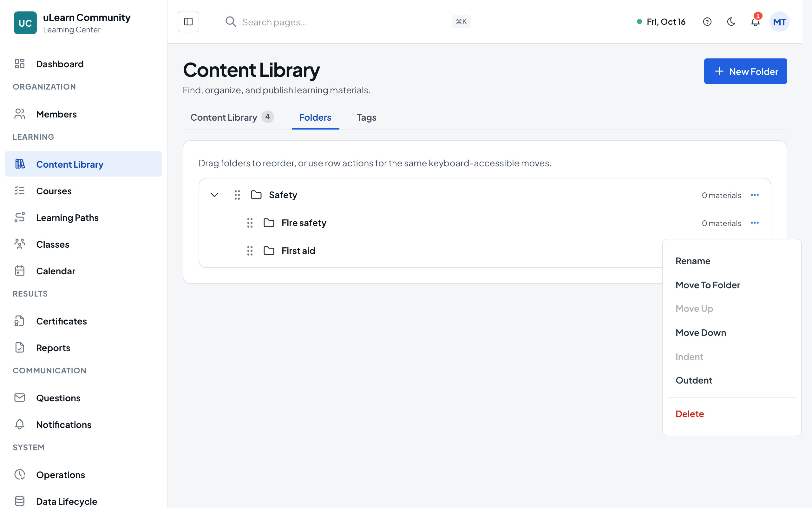Select Outdent in the menu

click(731, 380)
